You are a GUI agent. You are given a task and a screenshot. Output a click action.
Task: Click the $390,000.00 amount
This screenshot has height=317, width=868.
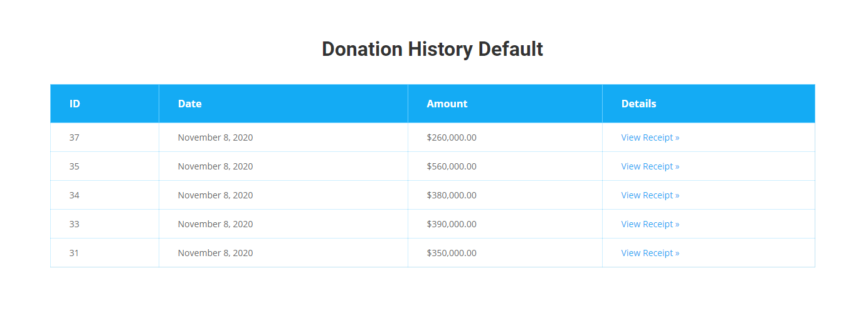(x=451, y=224)
